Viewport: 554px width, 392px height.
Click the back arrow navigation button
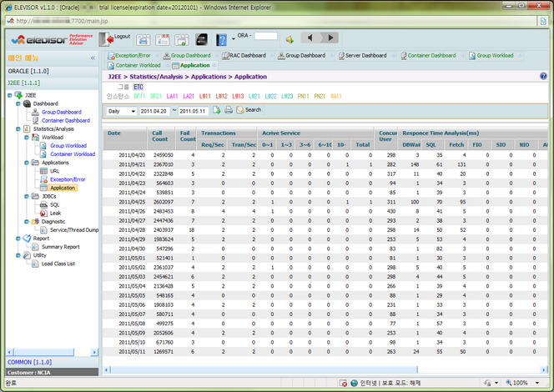pyautogui.click(x=310, y=38)
